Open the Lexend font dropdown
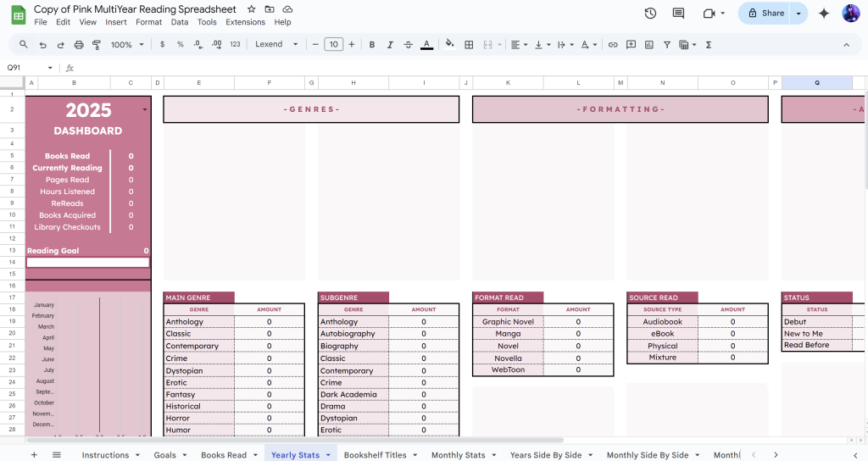 pyautogui.click(x=277, y=45)
